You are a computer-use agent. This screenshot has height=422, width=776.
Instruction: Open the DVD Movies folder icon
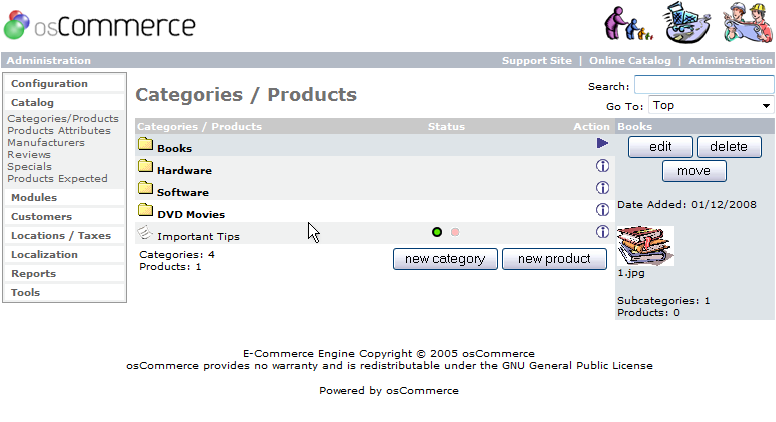pos(145,211)
